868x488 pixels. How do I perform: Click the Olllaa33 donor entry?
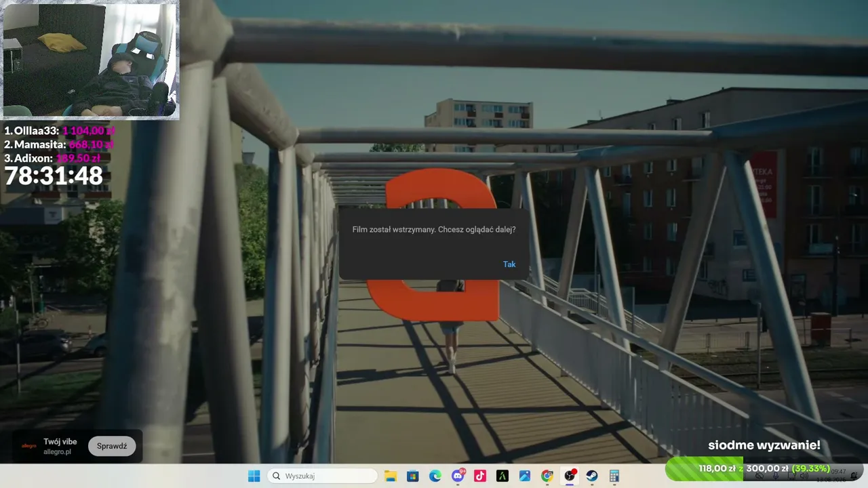point(60,131)
